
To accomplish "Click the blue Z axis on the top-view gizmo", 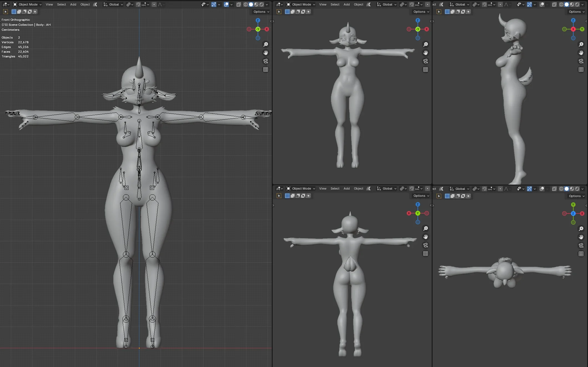I will point(573,213).
